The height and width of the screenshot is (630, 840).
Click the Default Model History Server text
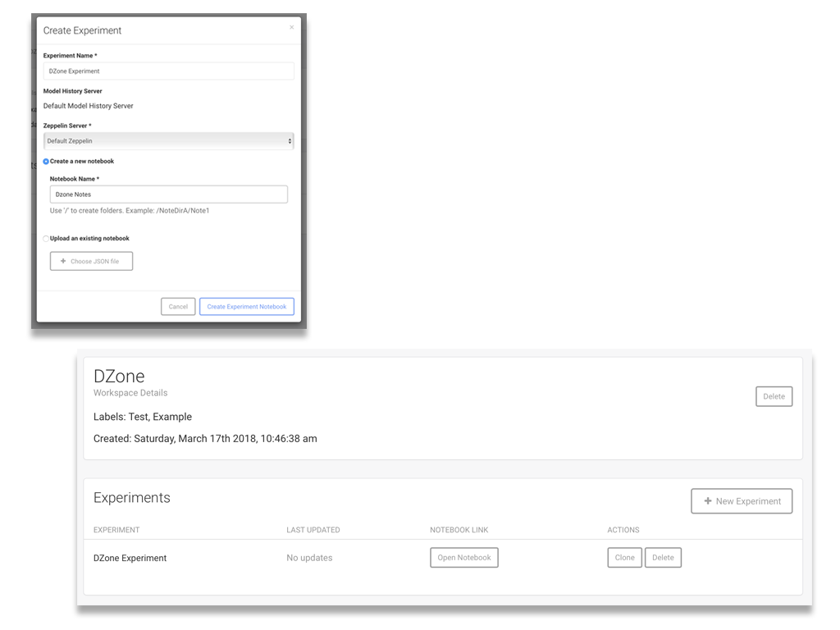coord(88,106)
